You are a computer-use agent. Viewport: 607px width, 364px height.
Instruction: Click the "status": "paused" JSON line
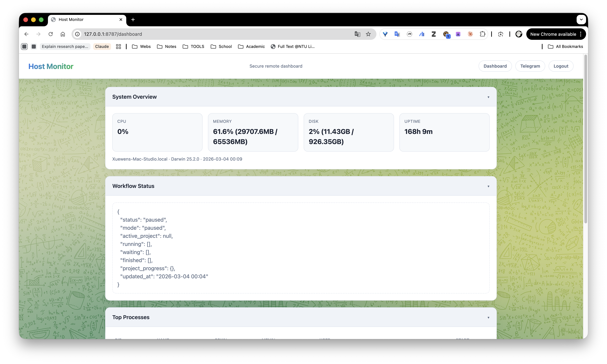[144, 220]
